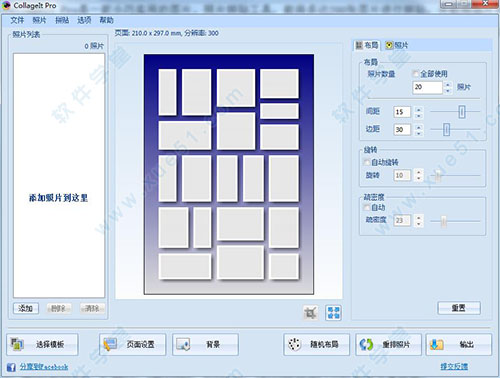This screenshot has width=500, height=378.
Task: Click the "0 照片" count label
Action: 94,46
